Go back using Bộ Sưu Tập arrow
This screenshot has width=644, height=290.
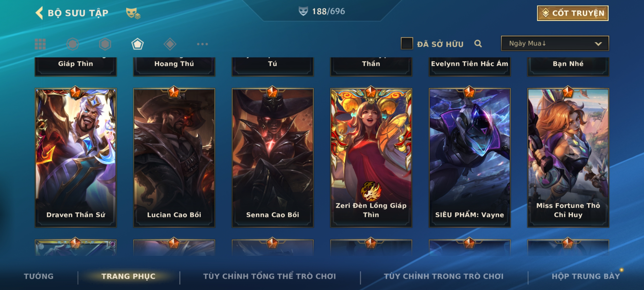pos(39,13)
